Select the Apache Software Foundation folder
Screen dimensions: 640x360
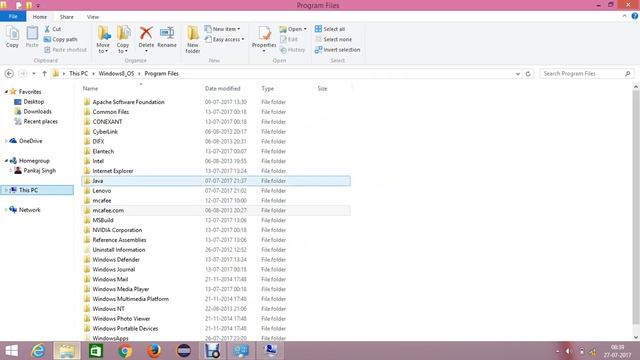pyautogui.click(x=216, y=102)
